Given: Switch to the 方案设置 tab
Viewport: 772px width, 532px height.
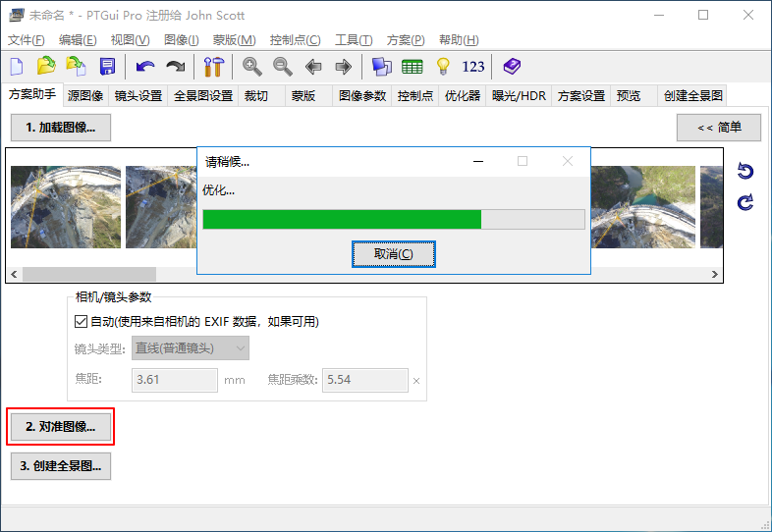Looking at the screenshot, I should (581, 96).
